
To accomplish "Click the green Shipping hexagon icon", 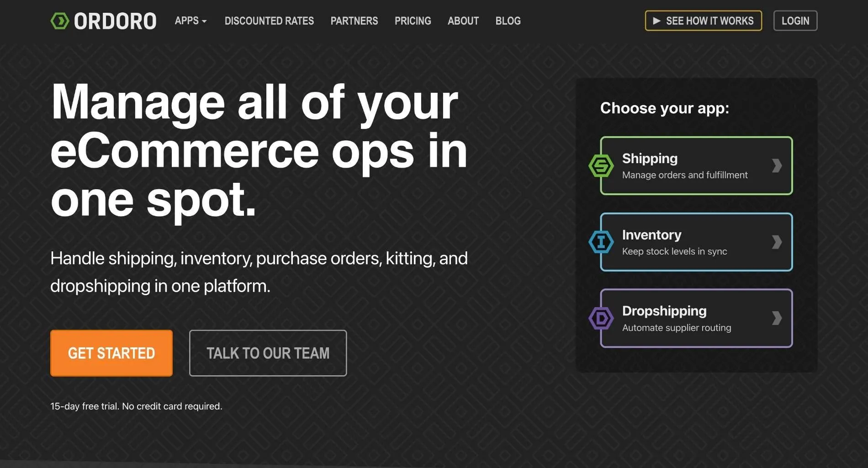I will point(601,165).
